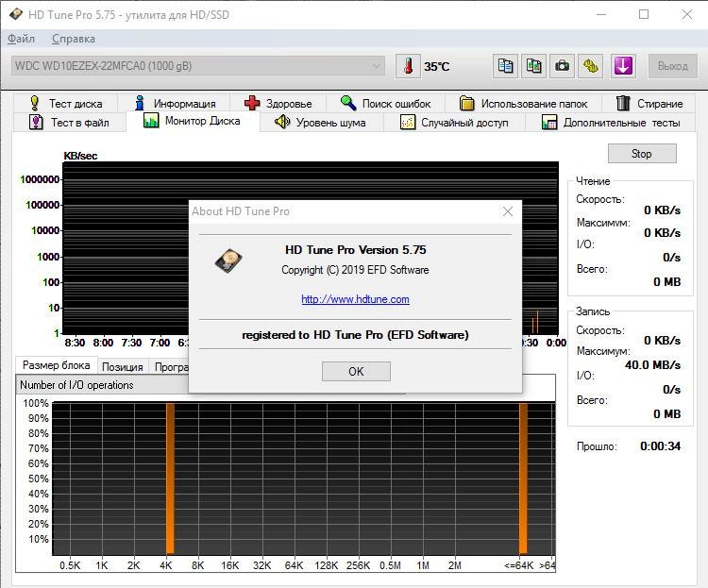Switch to the Стирание tab

[649, 104]
